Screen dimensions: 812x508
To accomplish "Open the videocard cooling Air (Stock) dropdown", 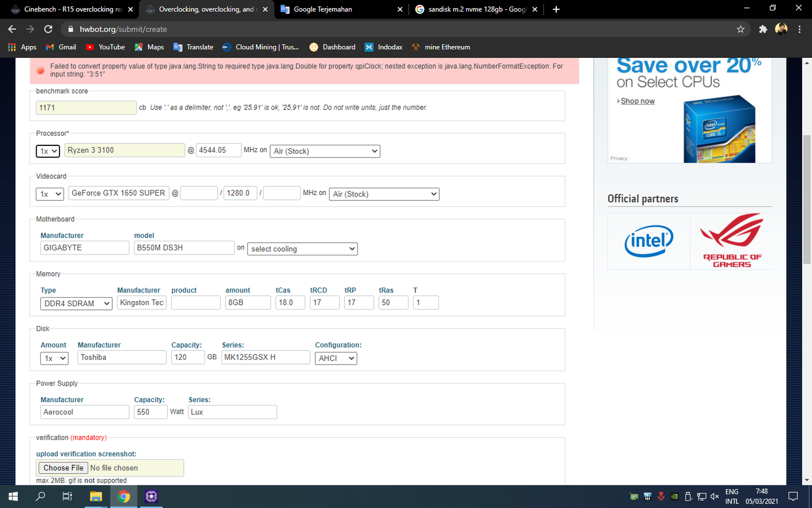I will coord(384,194).
